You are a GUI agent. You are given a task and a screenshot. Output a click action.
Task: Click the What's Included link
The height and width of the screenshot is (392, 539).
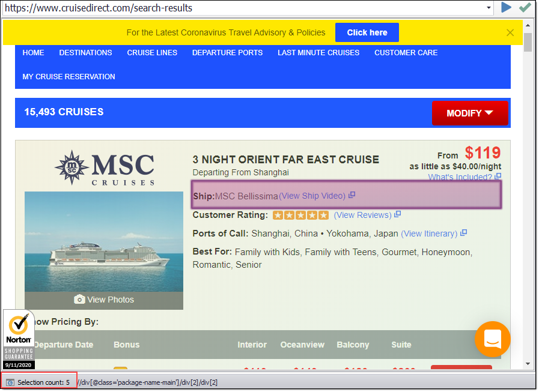pyautogui.click(x=460, y=177)
